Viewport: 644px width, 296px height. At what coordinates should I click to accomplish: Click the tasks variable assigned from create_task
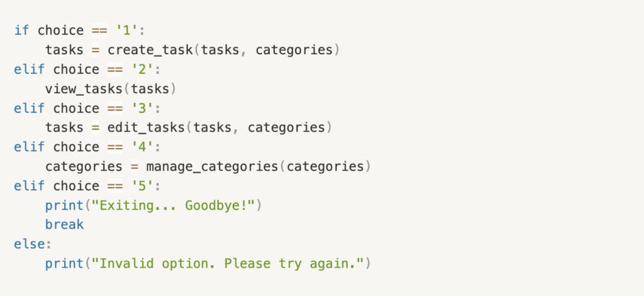click(65, 50)
